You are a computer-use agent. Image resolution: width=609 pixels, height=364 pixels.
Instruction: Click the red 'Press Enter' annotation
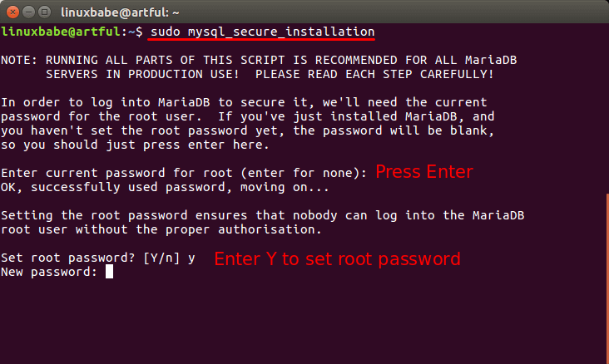424,172
